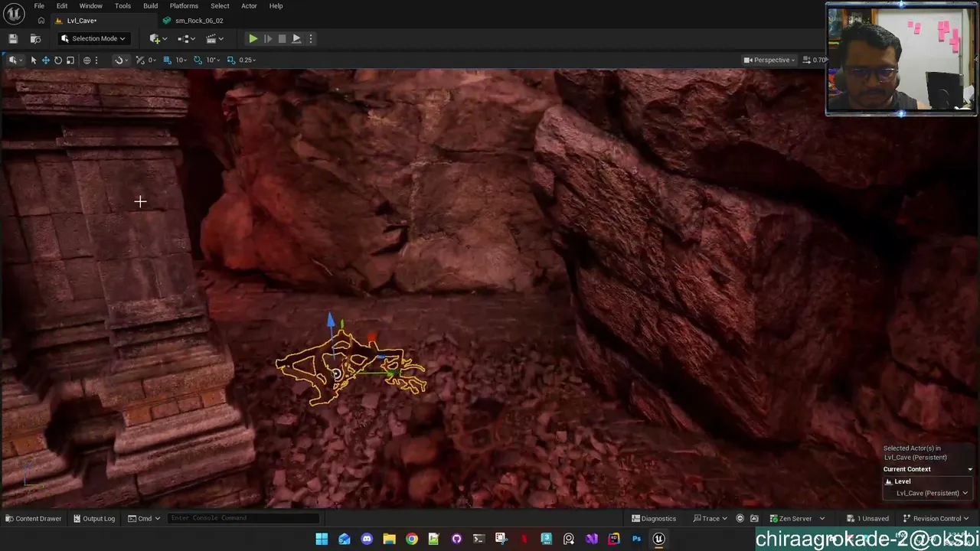Open the Revision Control menu
This screenshot has width=980, height=551.
936,518
